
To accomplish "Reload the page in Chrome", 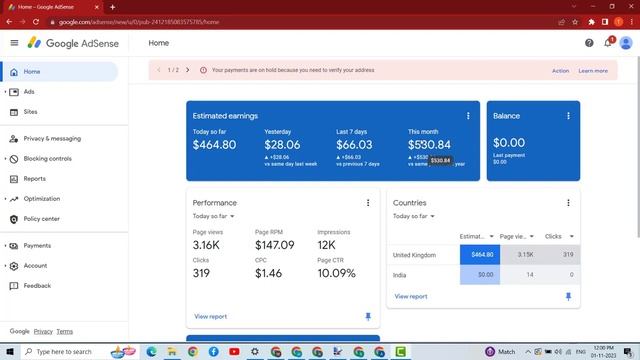I will tap(36, 22).
